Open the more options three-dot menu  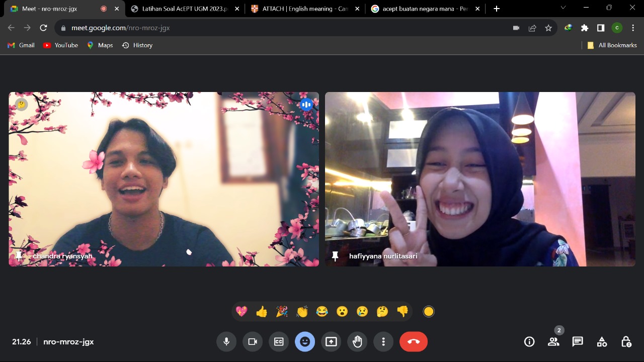coord(383,342)
